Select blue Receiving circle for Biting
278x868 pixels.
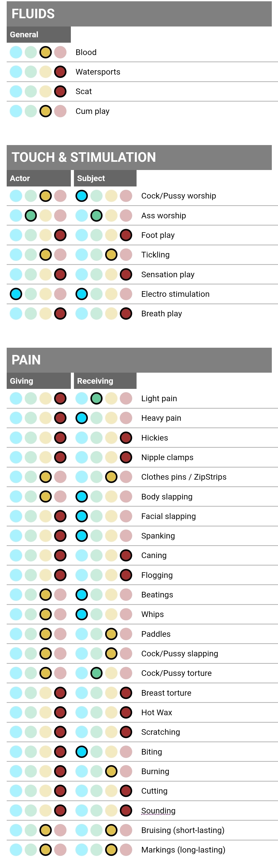pos(82,752)
